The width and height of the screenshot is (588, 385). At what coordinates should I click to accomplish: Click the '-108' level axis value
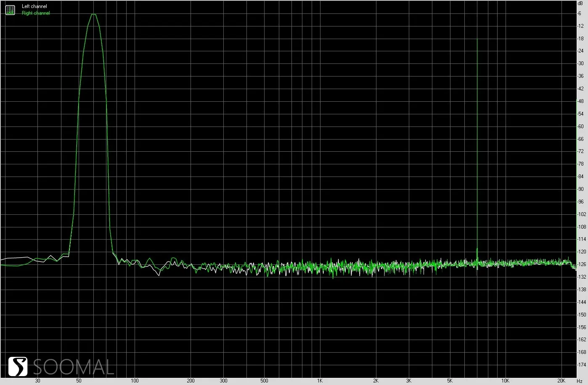[x=581, y=227]
